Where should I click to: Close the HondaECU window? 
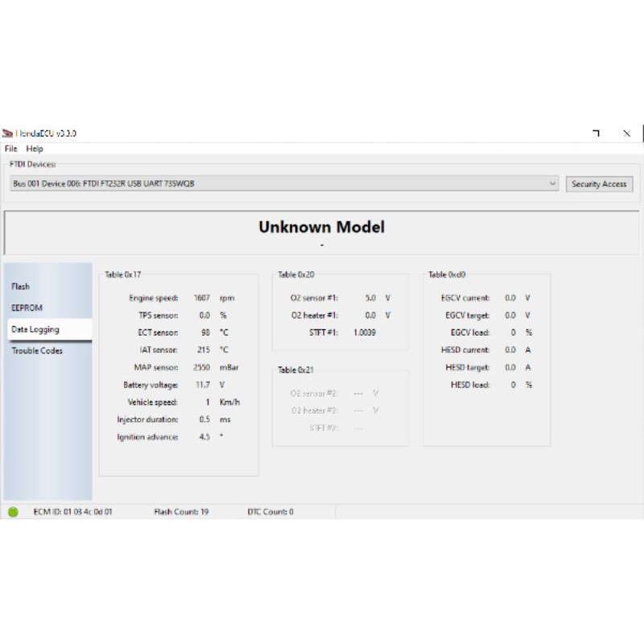[x=626, y=133]
